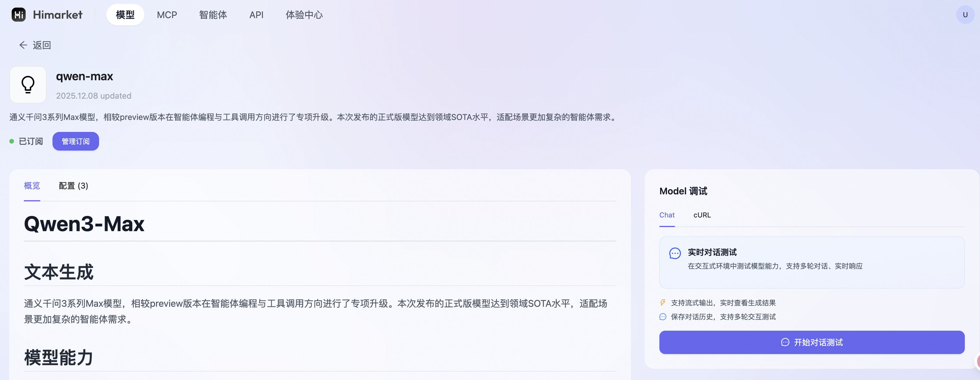Open 体验中心 in the top navigation
The height and width of the screenshot is (380, 980).
[x=304, y=15]
